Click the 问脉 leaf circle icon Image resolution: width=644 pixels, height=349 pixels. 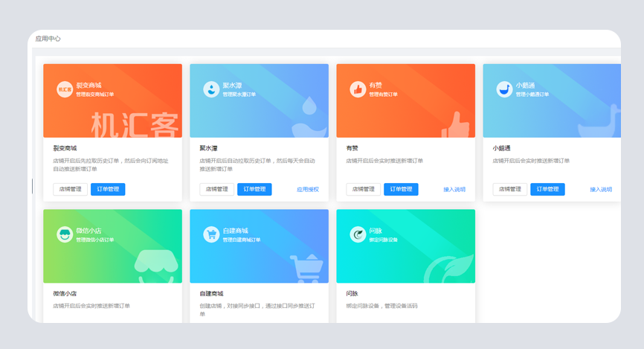coord(358,235)
